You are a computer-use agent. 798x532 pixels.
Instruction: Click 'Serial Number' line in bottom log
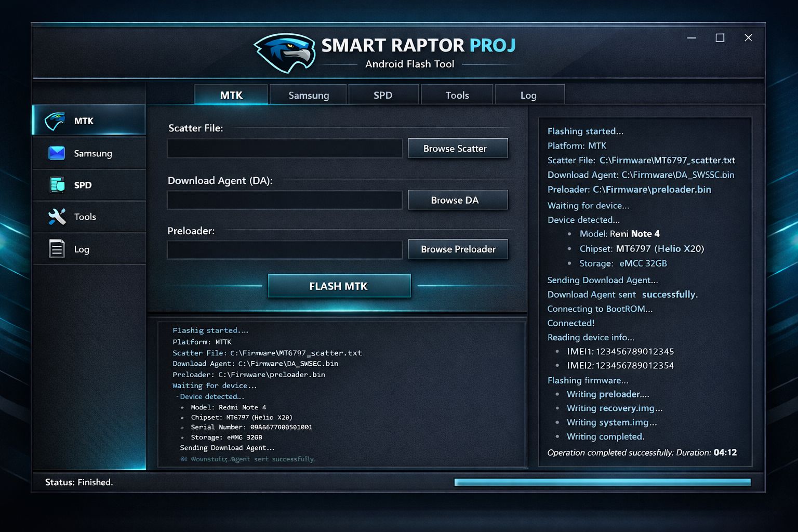pyautogui.click(x=251, y=427)
